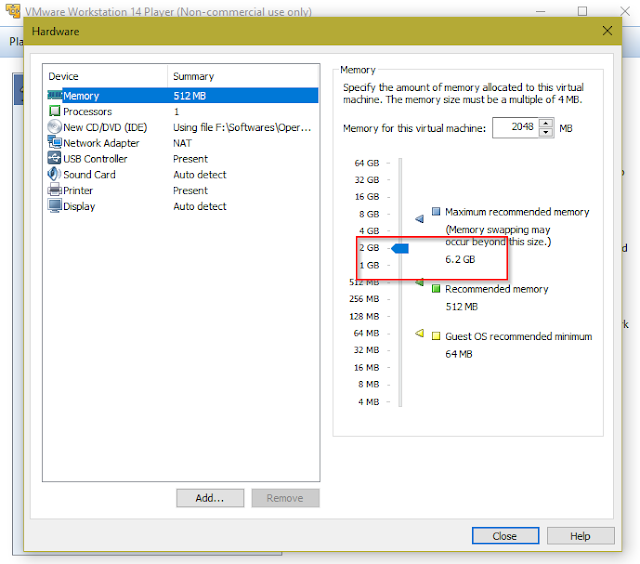
Task: Click the USB Controller icon
Action: click(x=54, y=158)
